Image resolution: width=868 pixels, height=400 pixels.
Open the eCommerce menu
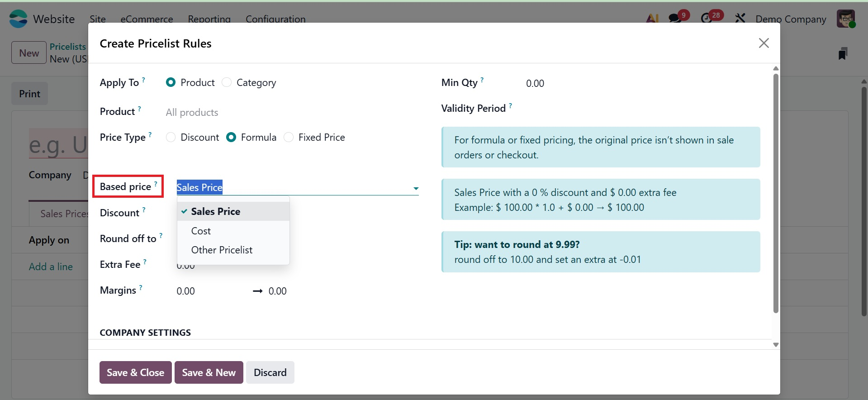point(147,19)
